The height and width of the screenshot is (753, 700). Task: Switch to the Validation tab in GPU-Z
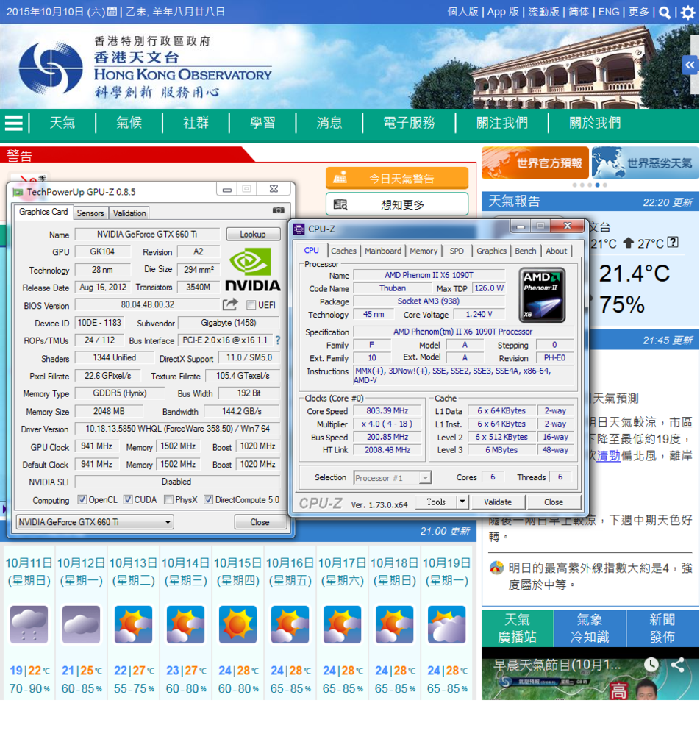coord(129,213)
